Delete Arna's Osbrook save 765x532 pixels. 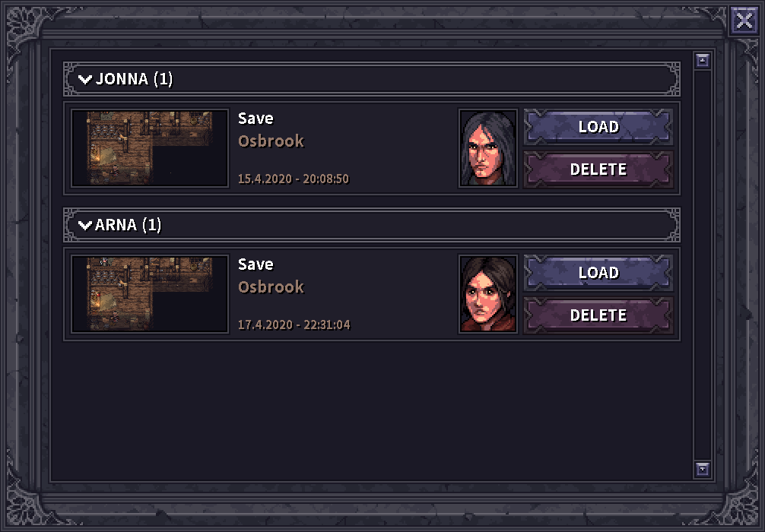pos(598,315)
